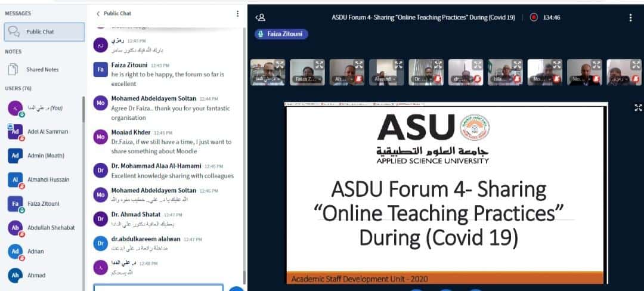
Task: Click the 134:46 recording timer
Action: point(551,18)
